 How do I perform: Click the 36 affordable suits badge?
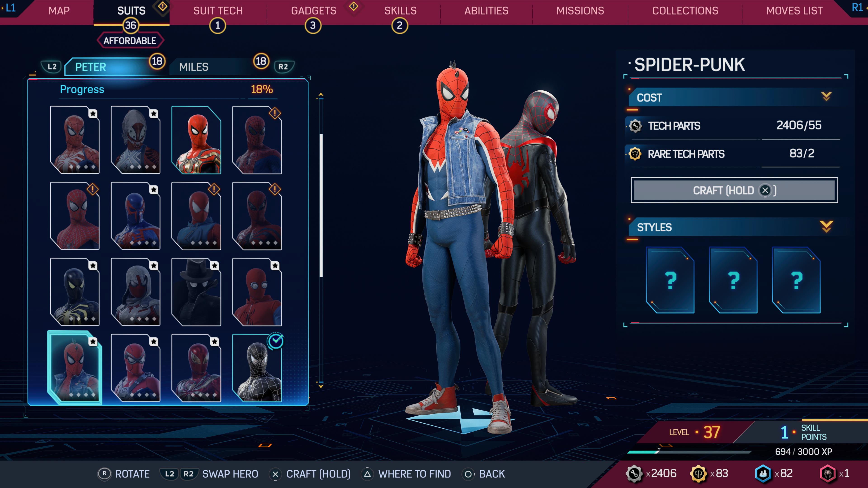coord(130,26)
